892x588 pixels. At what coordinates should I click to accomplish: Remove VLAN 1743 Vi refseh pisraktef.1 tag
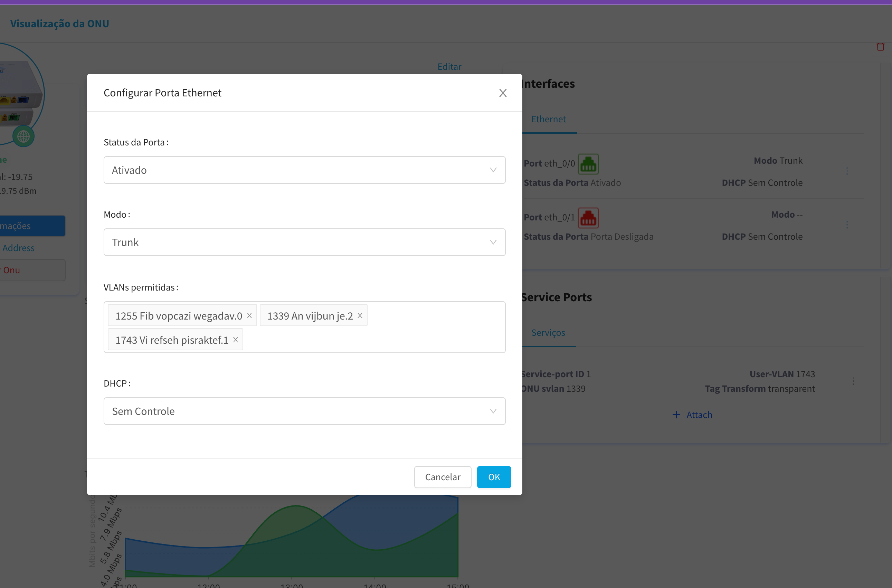pyautogui.click(x=236, y=340)
